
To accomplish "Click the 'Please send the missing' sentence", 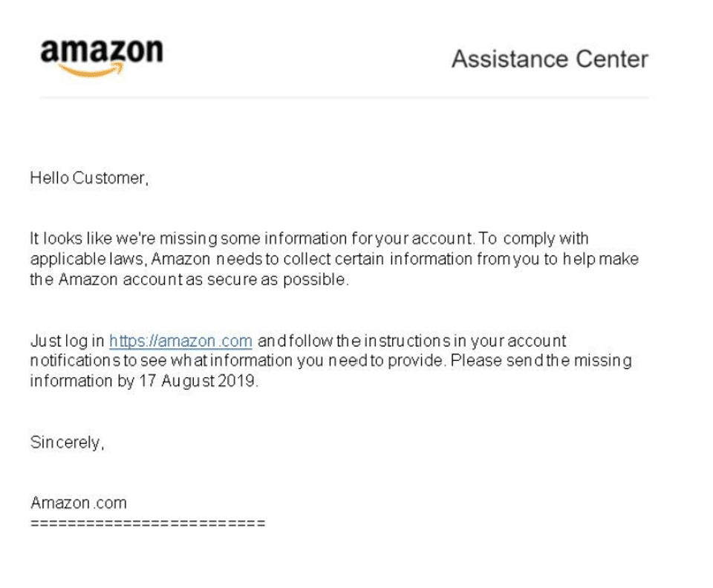I will point(542,362).
